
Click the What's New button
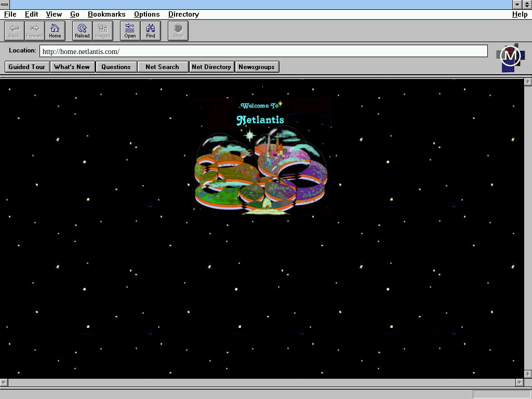pyautogui.click(x=72, y=67)
